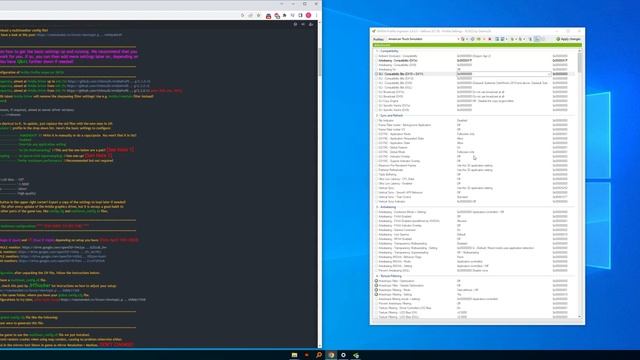Open the browser Extensions puzzle icon
640x360 pixels.
coord(284,16)
